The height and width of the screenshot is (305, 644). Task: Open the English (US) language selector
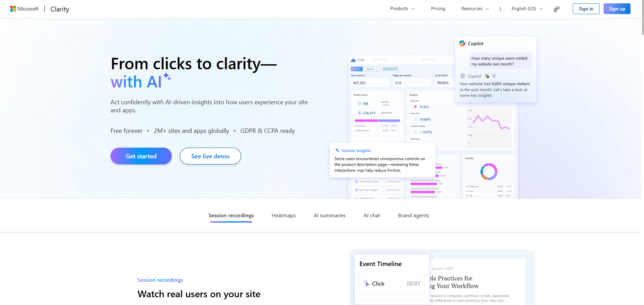tap(526, 8)
